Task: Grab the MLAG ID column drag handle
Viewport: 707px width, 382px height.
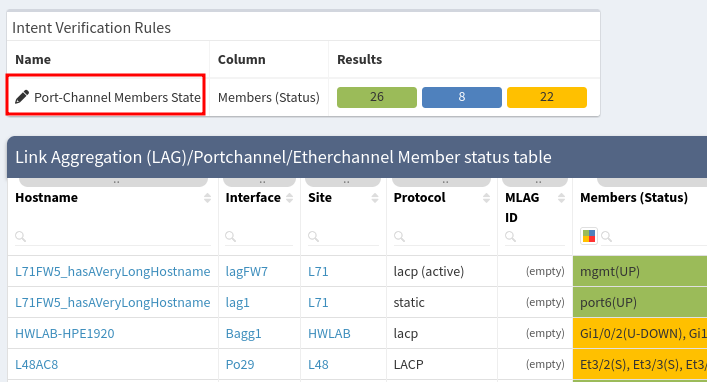Action: (535, 182)
